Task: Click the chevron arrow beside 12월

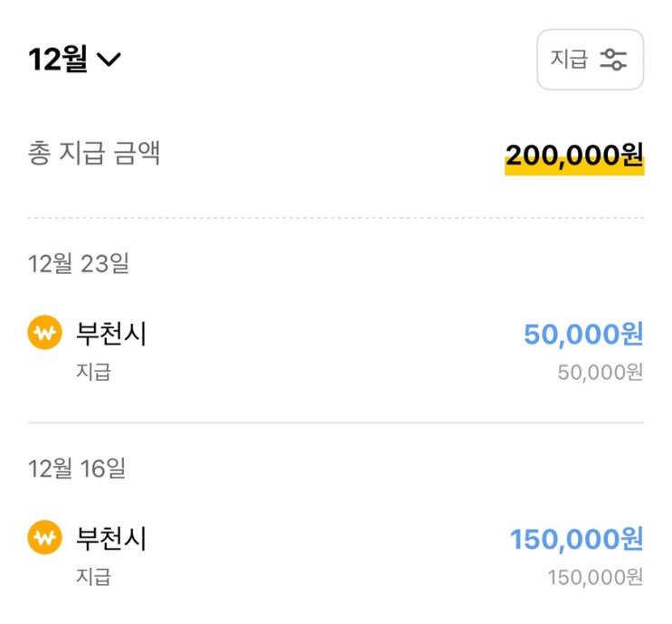Action: (x=109, y=61)
